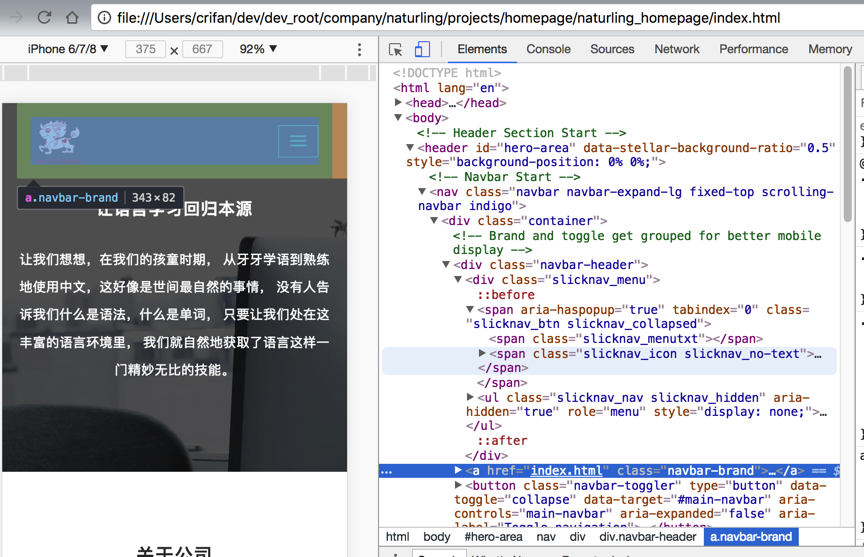
Task: Select body in the breadcrumb bar
Action: [x=436, y=537]
